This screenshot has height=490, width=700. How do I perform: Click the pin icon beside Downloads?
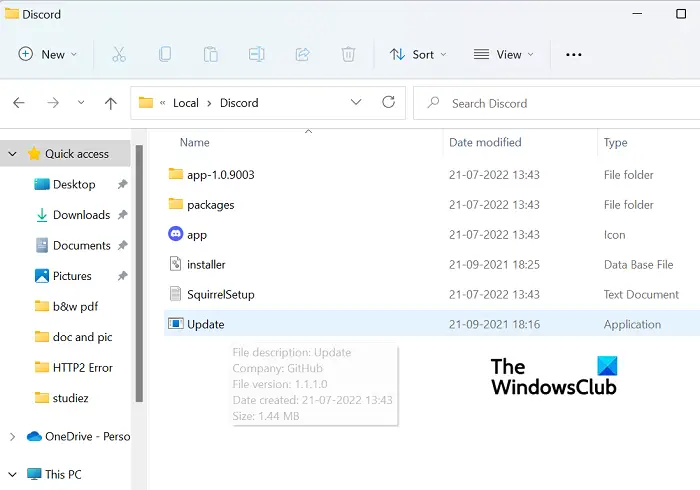[122, 215]
